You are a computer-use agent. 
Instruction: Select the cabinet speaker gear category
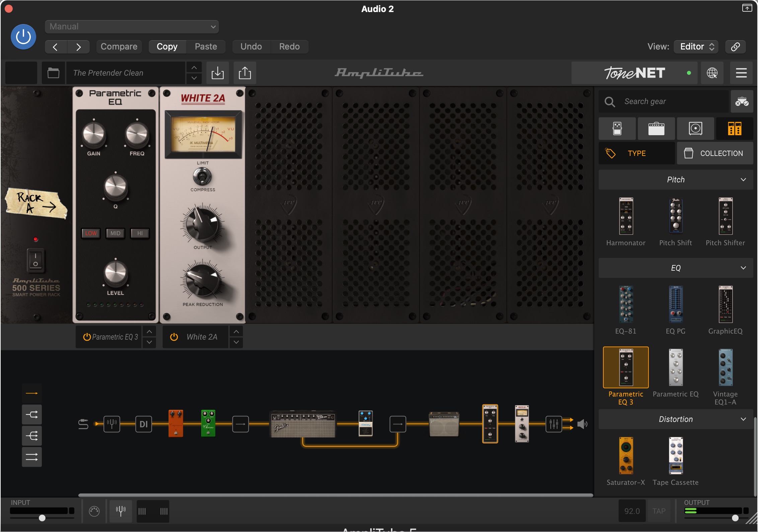(695, 128)
